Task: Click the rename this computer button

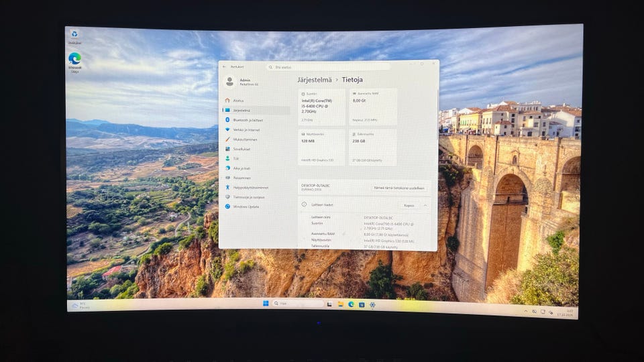Action: pyautogui.click(x=398, y=188)
